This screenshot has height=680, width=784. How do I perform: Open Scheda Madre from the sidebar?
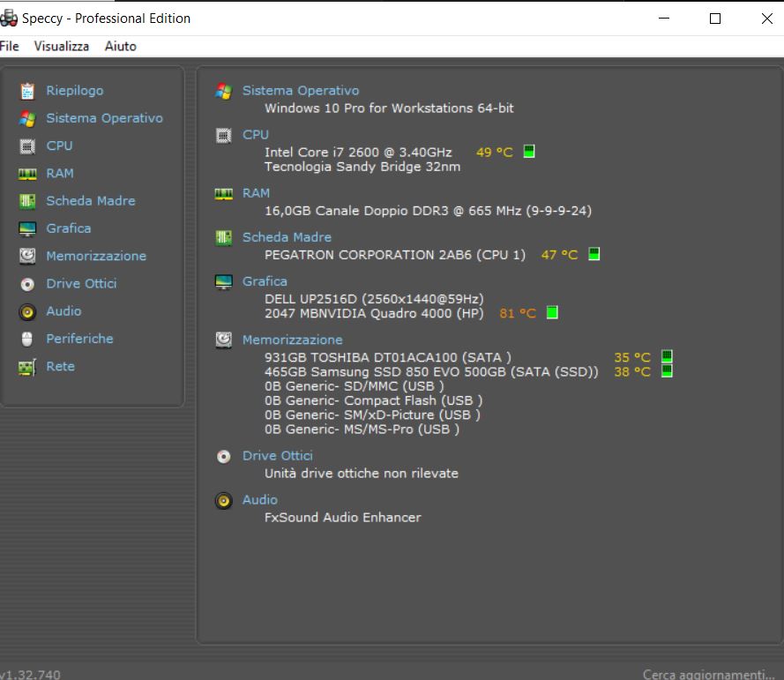point(91,200)
